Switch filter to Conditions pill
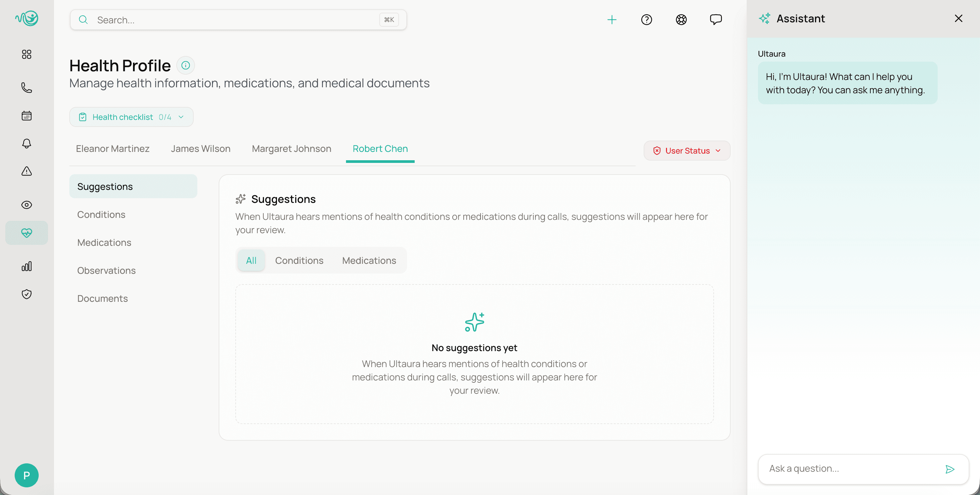The image size is (980, 495). click(299, 260)
